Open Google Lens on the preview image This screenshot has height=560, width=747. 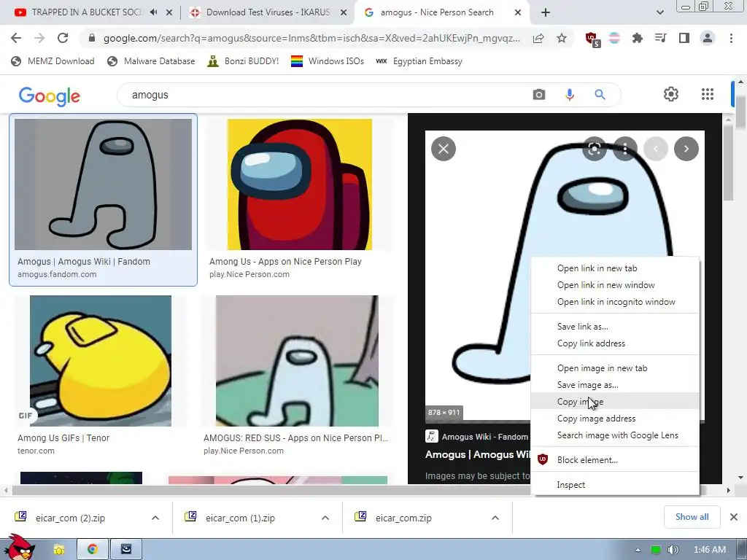pyautogui.click(x=595, y=149)
